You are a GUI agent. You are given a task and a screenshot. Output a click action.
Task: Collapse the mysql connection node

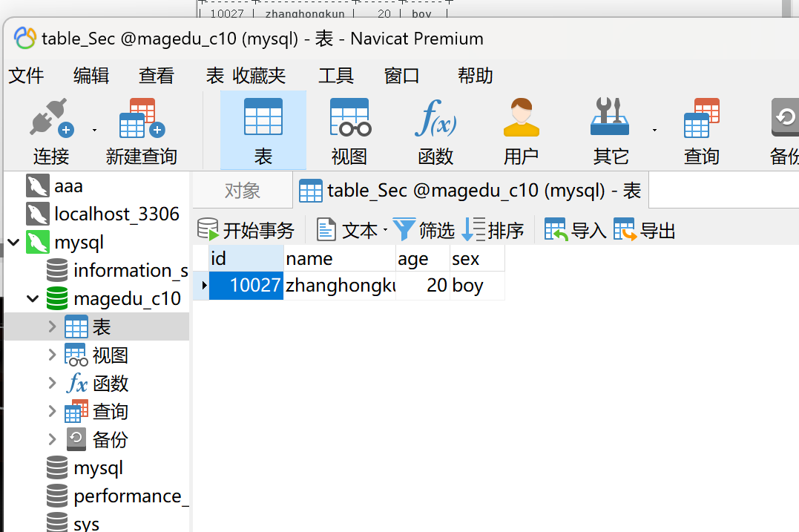click(14, 242)
